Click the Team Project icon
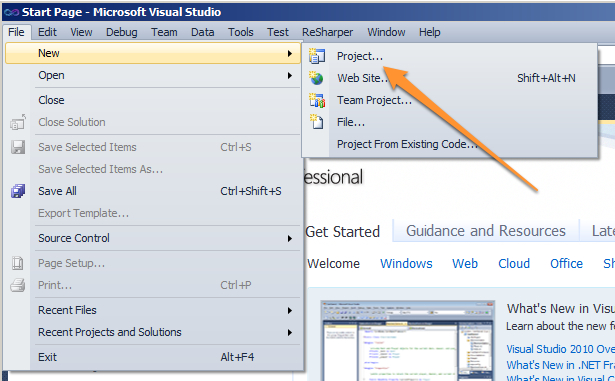This screenshot has height=381, width=615. pos(317,100)
